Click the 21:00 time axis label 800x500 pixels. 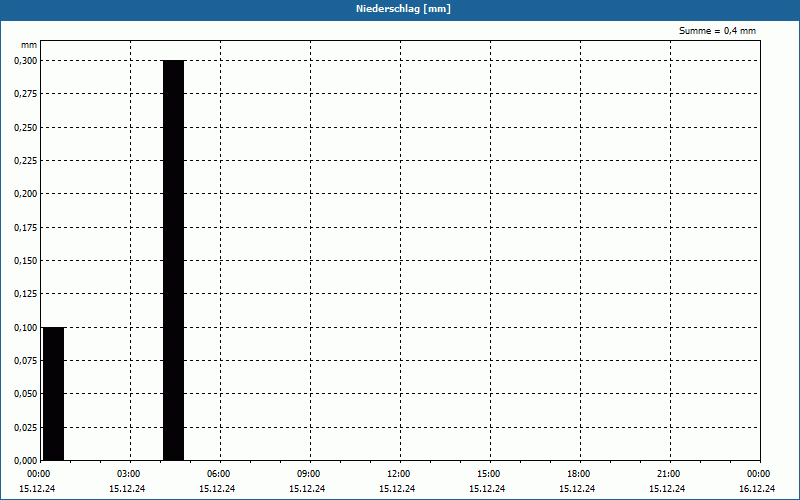click(668, 474)
